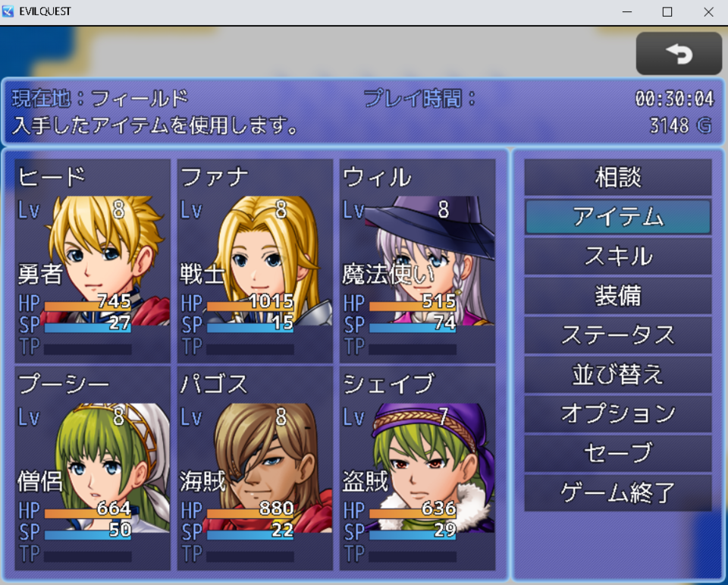This screenshot has height=585, width=728.
Task: Open the スキル menu
Action: point(618,256)
